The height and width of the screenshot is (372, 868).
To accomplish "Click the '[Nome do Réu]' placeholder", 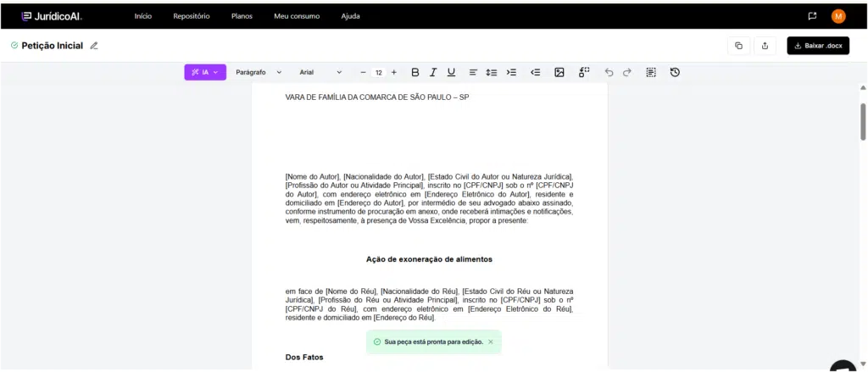I will pos(352,291).
